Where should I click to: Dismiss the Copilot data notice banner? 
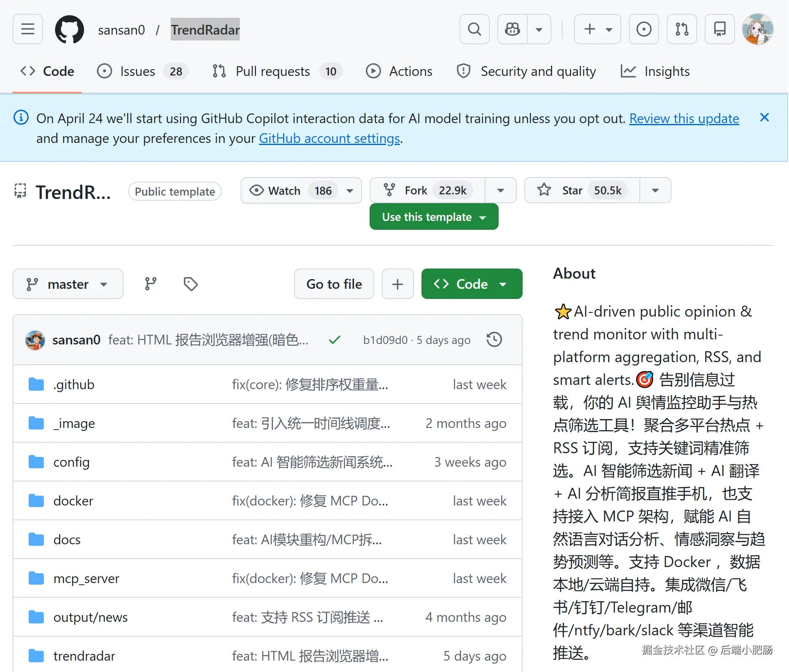pos(765,117)
